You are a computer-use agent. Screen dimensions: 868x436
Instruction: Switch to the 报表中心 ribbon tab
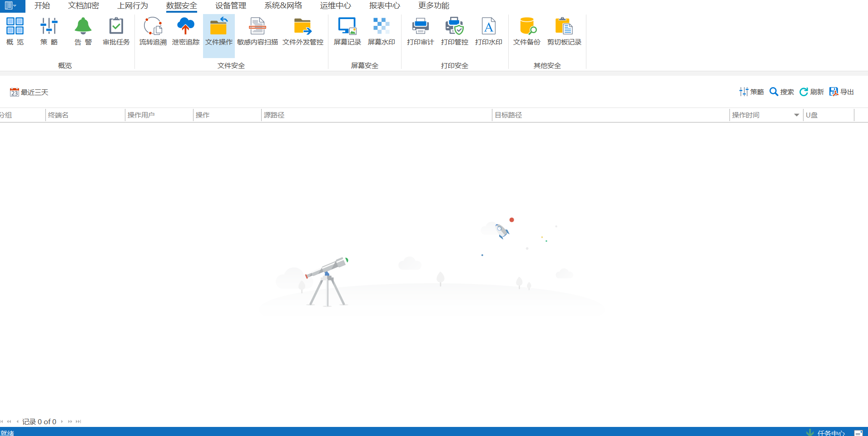pyautogui.click(x=385, y=6)
